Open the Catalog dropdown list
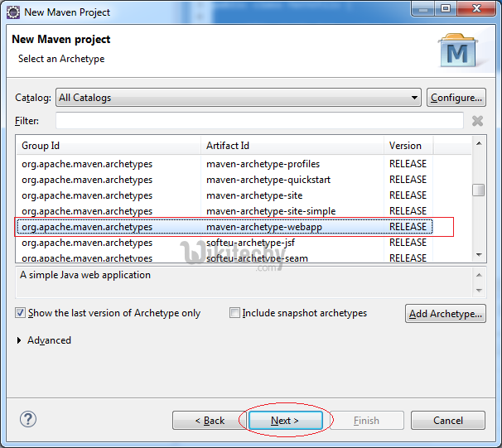Viewport: 502px width, 448px height. 414,98
